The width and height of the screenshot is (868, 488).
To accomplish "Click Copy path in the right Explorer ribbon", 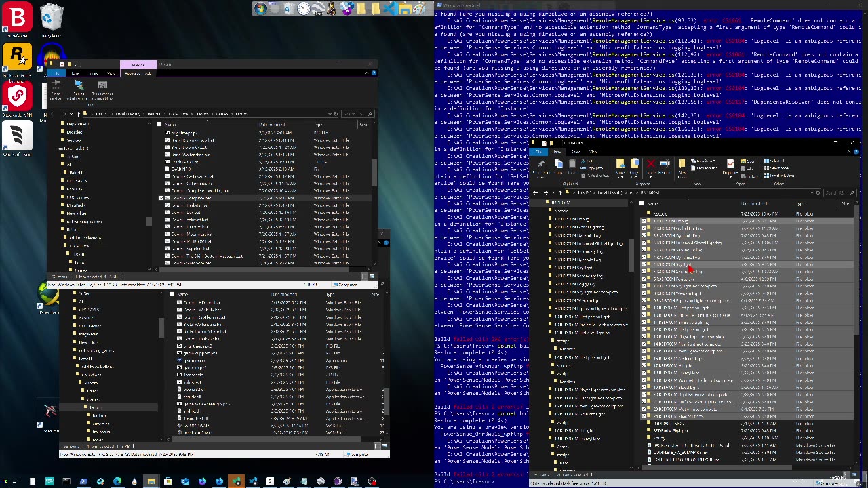I will pyautogui.click(x=593, y=168).
